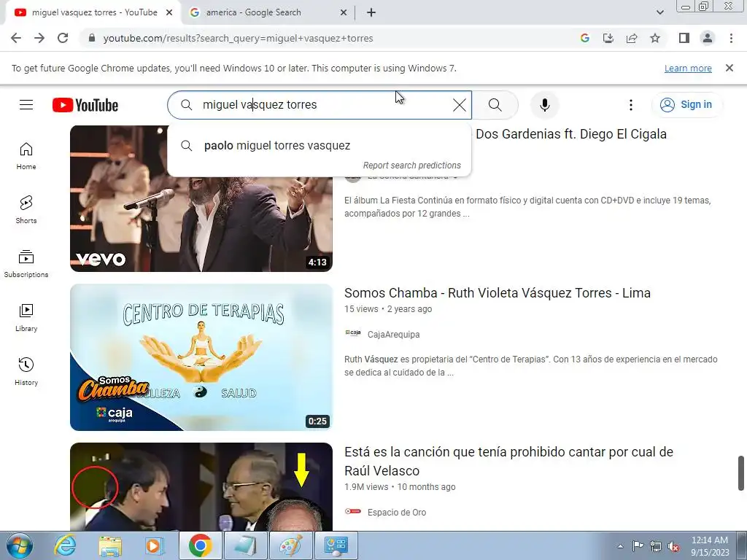Open Chrome three-dot menu
This screenshot has width=747, height=560.
point(731,38)
